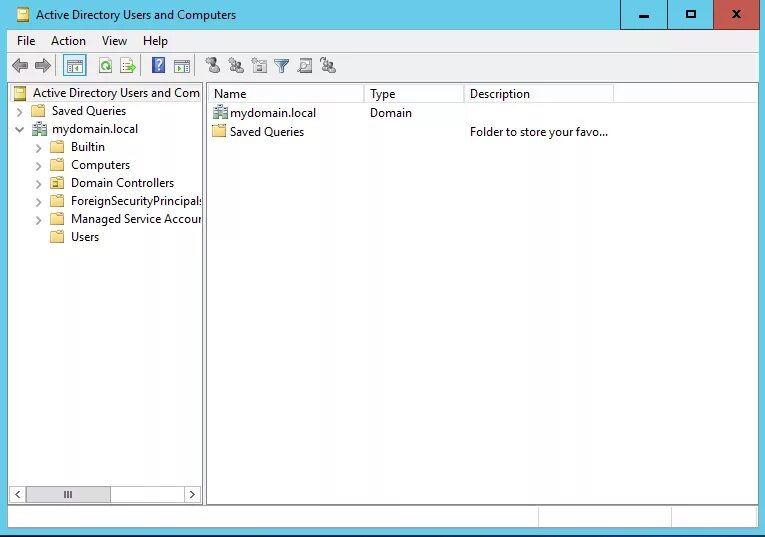The height and width of the screenshot is (537, 765).
Task: Create a new user with toolbar icon
Action: click(213, 65)
